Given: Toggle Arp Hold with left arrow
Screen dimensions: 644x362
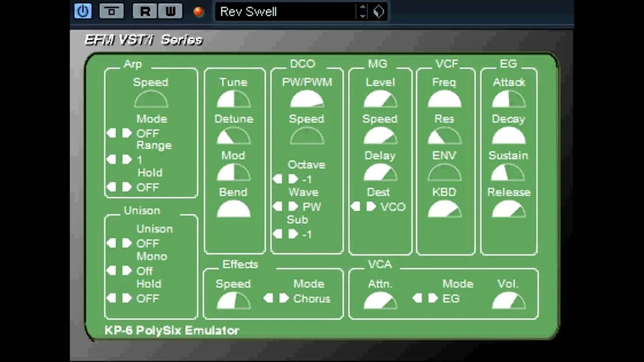Looking at the screenshot, I should pos(111,187).
